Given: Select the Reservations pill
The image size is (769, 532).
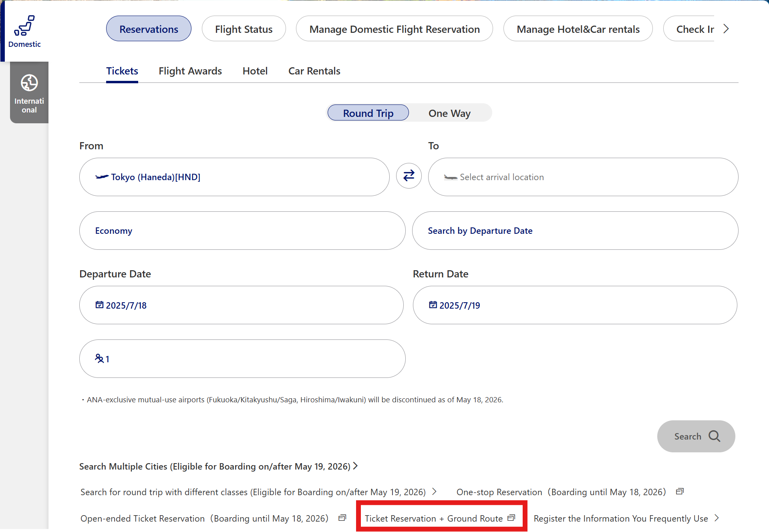Looking at the screenshot, I should pos(149,29).
